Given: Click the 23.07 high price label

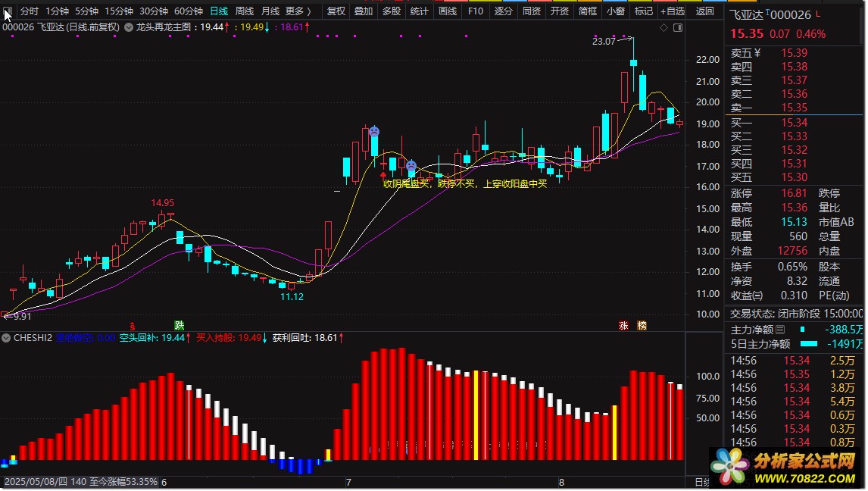Looking at the screenshot, I should pos(604,42).
